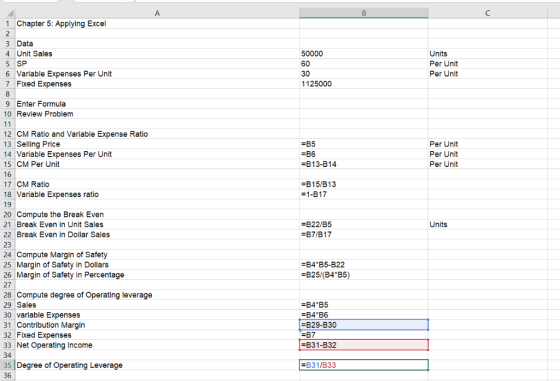Click the Select All corner triangle
The height and width of the screenshot is (381, 560).
coord(11,14)
